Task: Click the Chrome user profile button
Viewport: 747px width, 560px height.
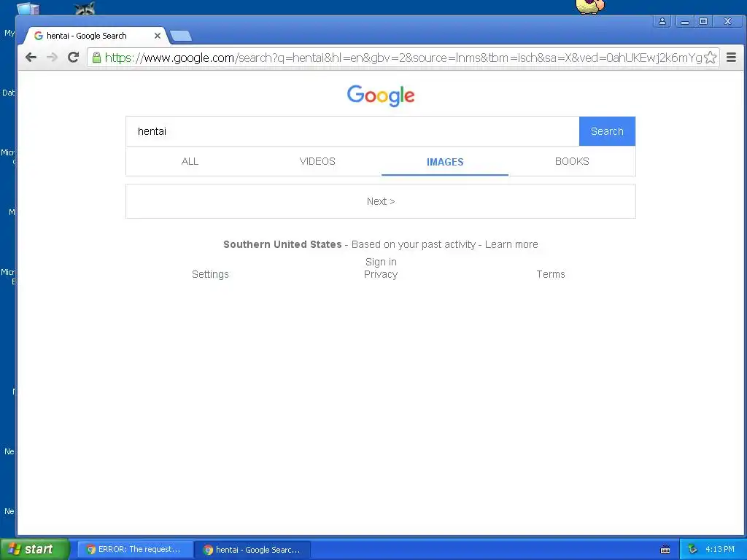Action: point(662,21)
